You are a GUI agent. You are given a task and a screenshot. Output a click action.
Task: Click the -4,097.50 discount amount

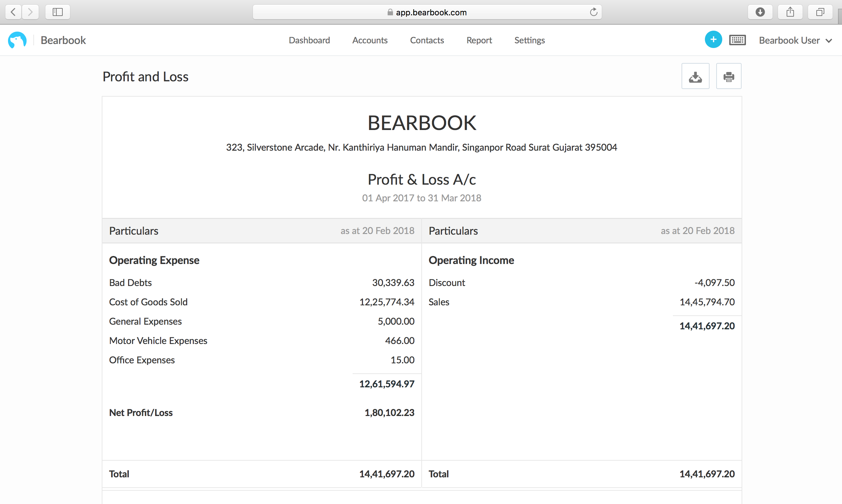[x=714, y=283]
